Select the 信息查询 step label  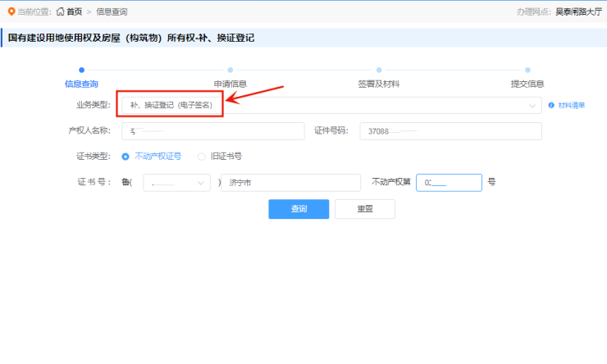tap(81, 84)
